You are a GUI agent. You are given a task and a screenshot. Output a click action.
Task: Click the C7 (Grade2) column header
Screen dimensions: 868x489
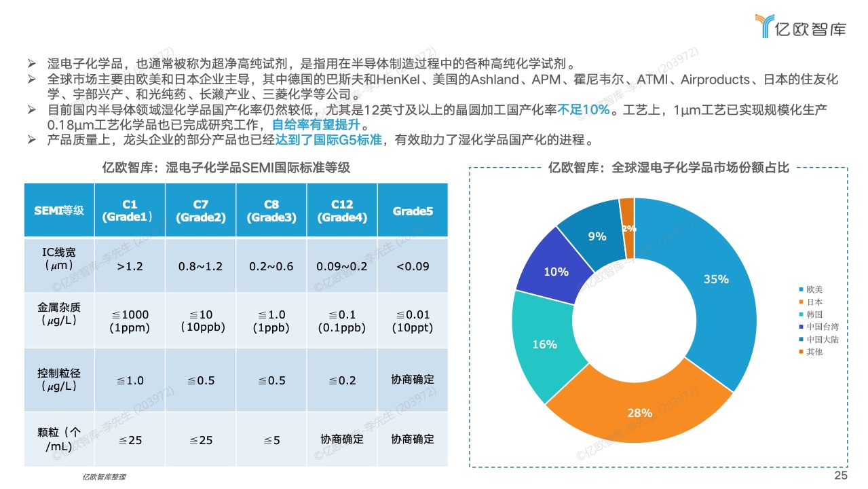pos(200,210)
